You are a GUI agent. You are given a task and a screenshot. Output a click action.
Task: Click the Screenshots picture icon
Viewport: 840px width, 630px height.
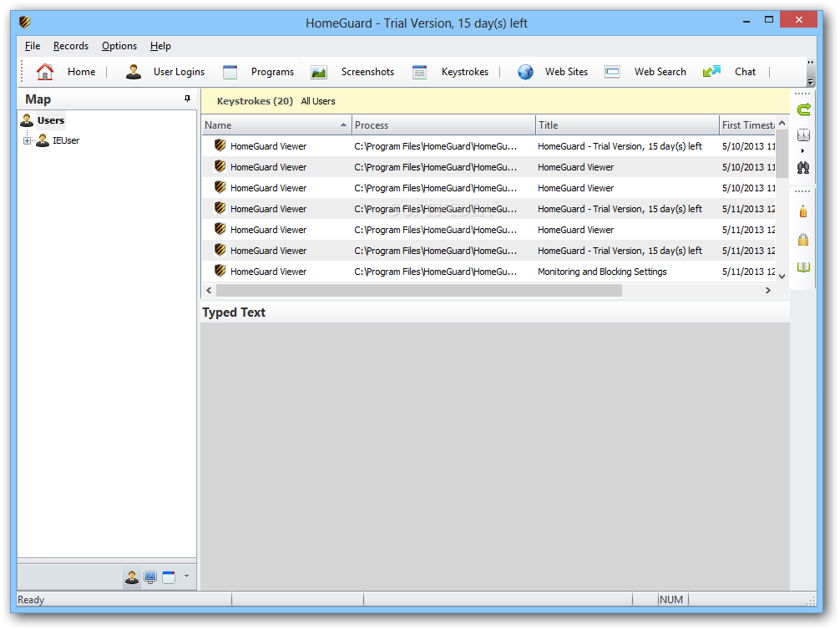pyautogui.click(x=319, y=72)
